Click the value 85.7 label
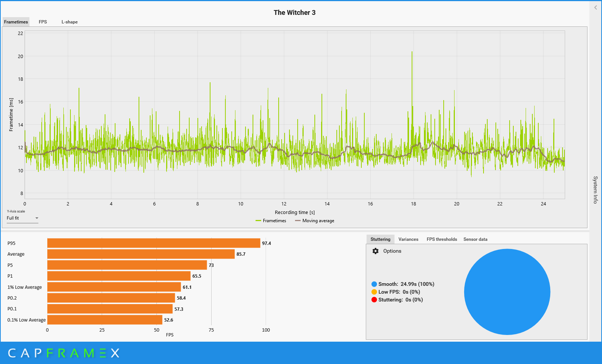The height and width of the screenshot is (364, 602). (241, 254)
